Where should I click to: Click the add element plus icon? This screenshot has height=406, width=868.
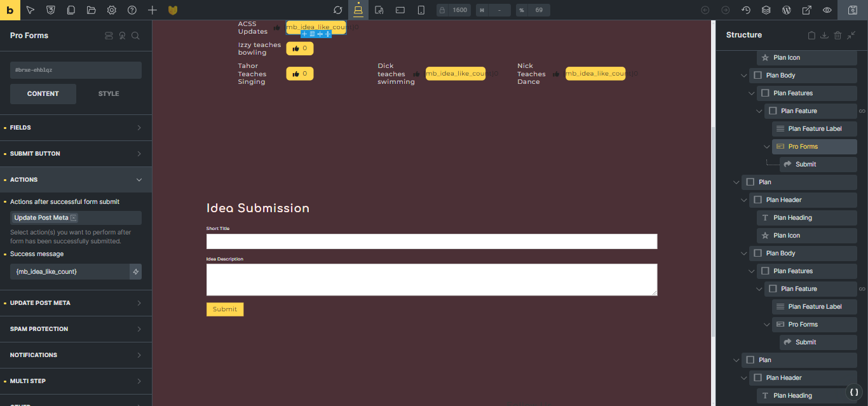(x=153, y=10)
